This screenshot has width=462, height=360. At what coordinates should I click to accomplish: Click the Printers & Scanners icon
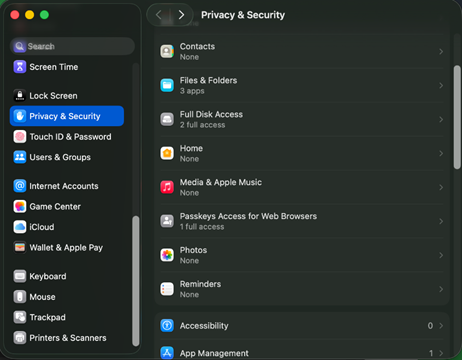(20, 338)
